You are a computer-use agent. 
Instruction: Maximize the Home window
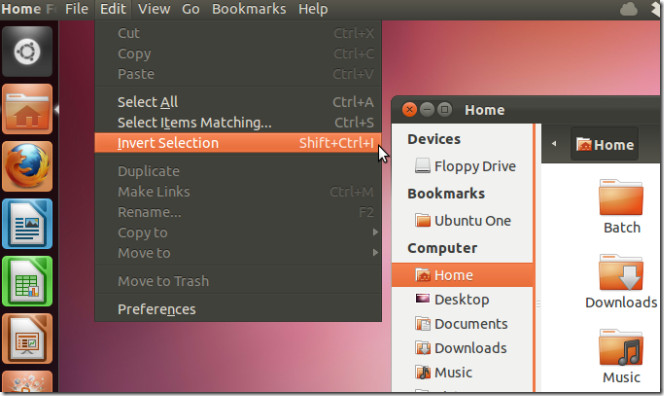(x=445, y=110)
